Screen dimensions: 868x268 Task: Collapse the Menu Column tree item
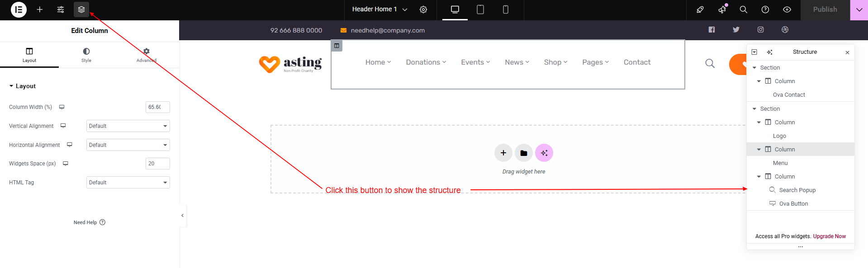[x=759, y=150]
